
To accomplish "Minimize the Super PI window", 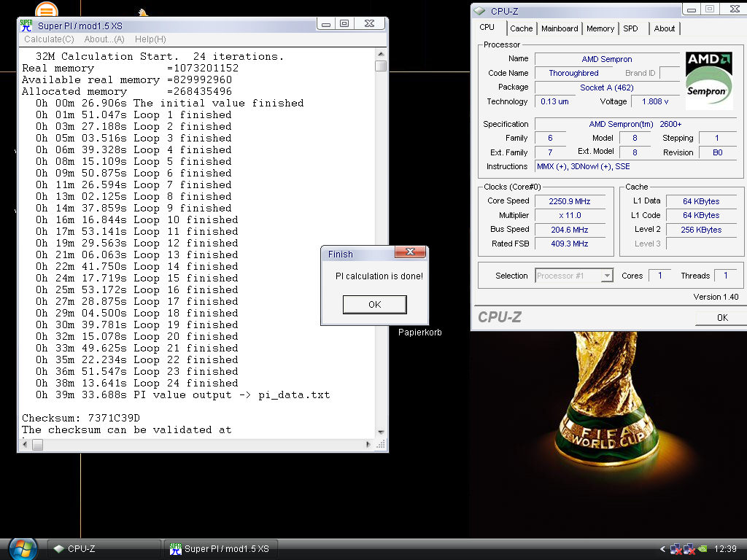I will (326, 24).
